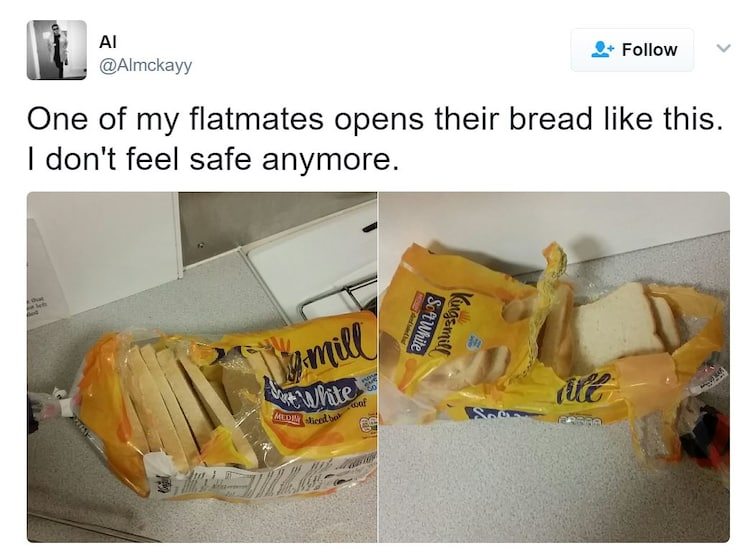Open the display name "Al" link

(x=108, y=42)
